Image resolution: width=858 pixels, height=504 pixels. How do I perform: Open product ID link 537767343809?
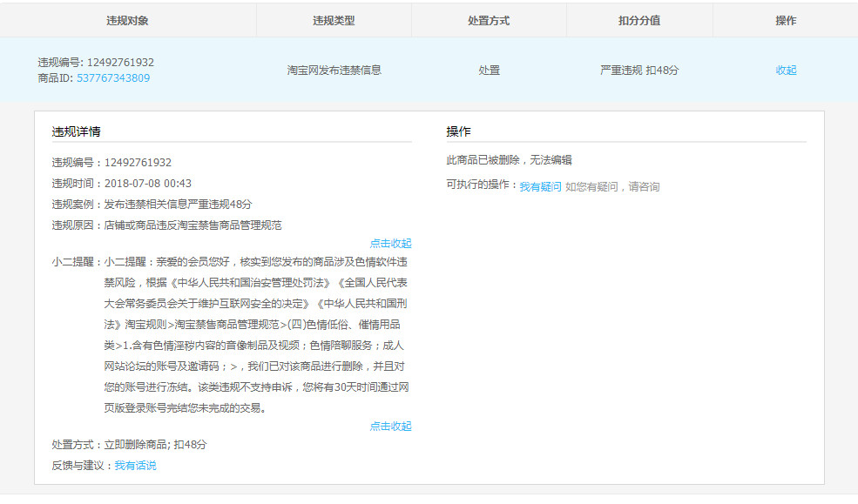113,78
